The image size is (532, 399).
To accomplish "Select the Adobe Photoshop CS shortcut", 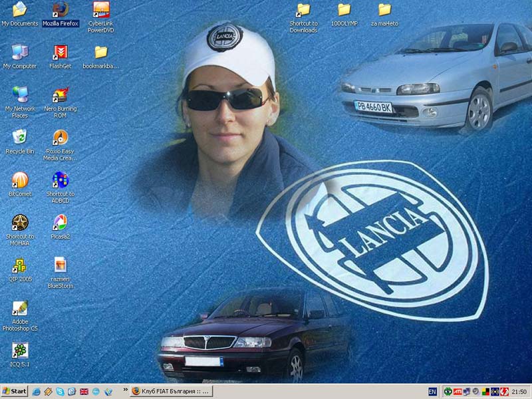I will coord(20,308).
